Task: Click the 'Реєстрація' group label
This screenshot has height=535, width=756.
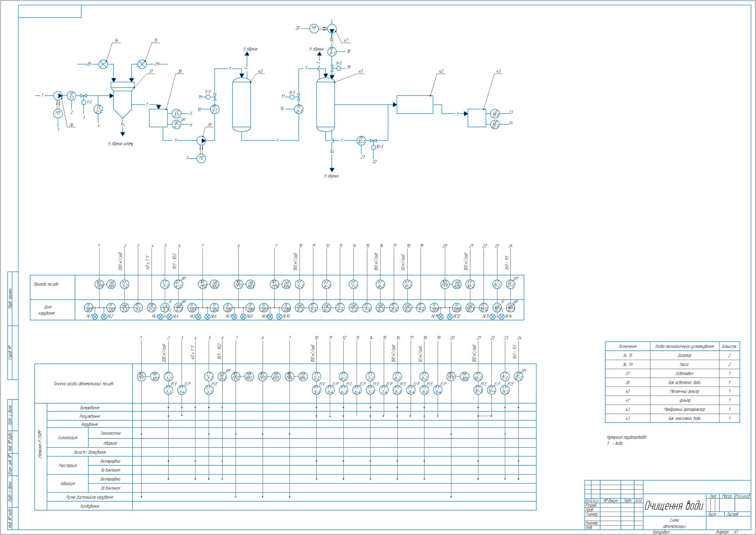Action: pos(68,466)
